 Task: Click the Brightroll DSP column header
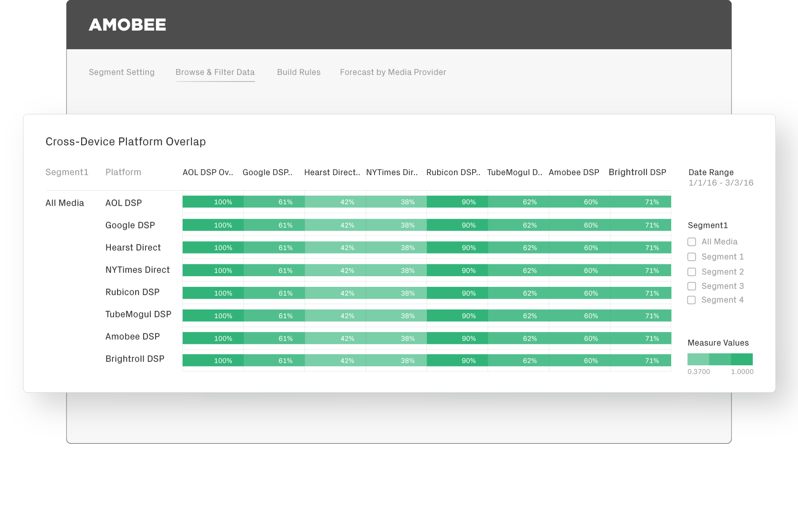pyautogui.click(x=637, y=172)
